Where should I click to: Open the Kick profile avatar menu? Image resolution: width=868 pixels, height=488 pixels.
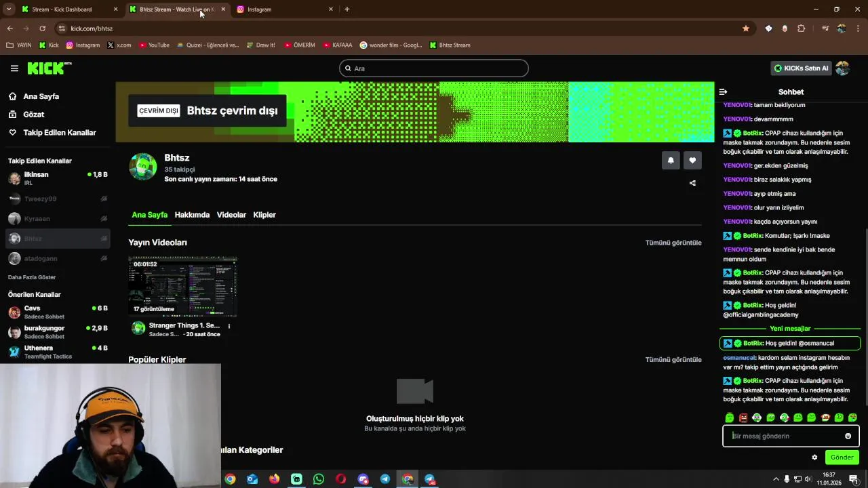(843, 68)
